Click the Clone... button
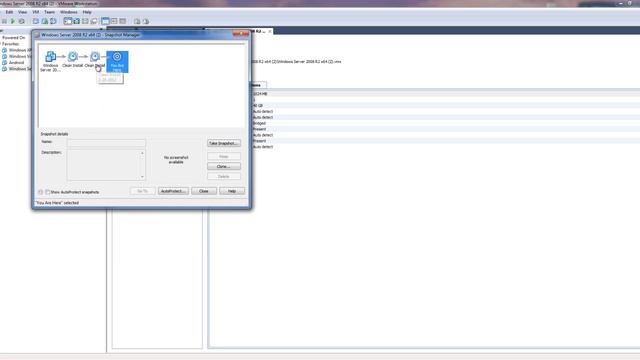Screen dimensions: 640x360 (x=224, y=167)
